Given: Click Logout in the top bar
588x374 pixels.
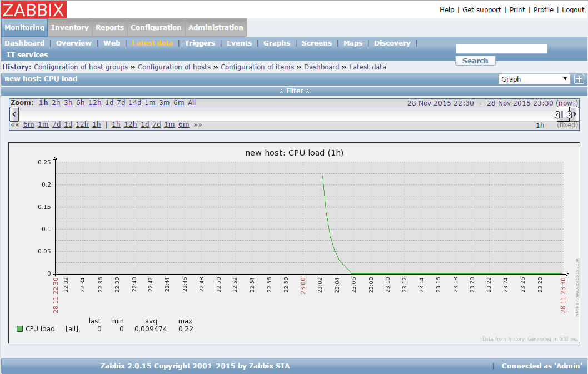Looking at the screenshot, I should 573,9.
